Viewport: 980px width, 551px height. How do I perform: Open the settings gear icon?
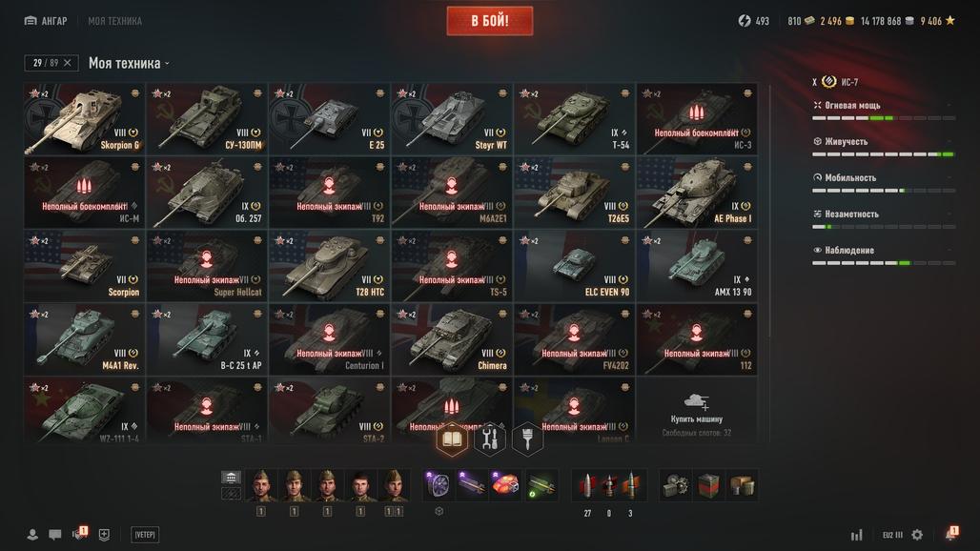click(917, 535)
